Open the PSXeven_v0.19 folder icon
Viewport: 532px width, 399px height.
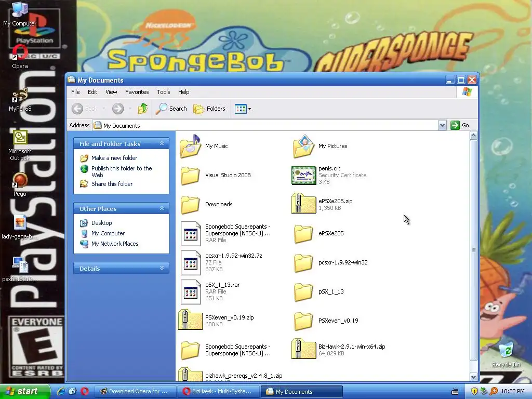tap(303, 321)
